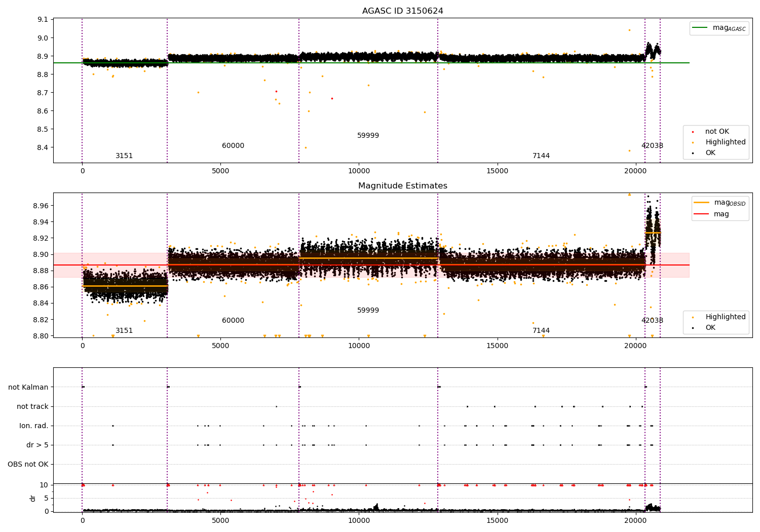Click "60000" in the Magnitude Estimates plot
Viewport: 760px width, 532px height.
coord(233,321)
